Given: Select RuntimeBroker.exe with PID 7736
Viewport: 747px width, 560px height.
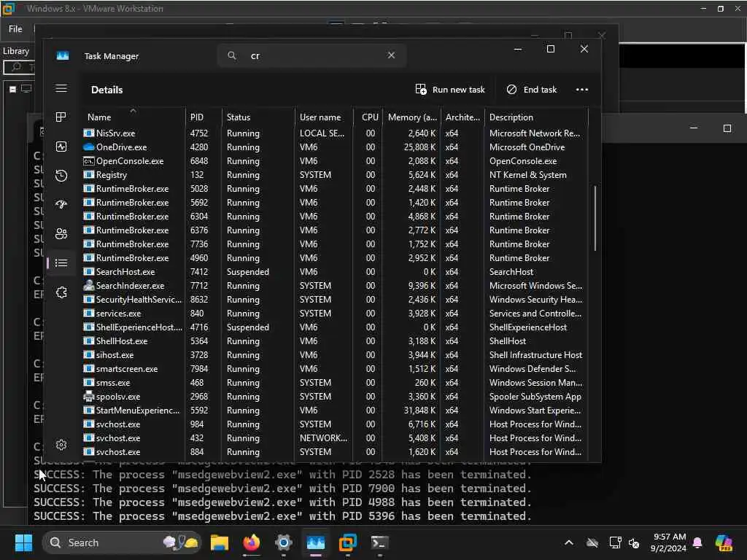Looking at the screenshot, I should (335, 244).
